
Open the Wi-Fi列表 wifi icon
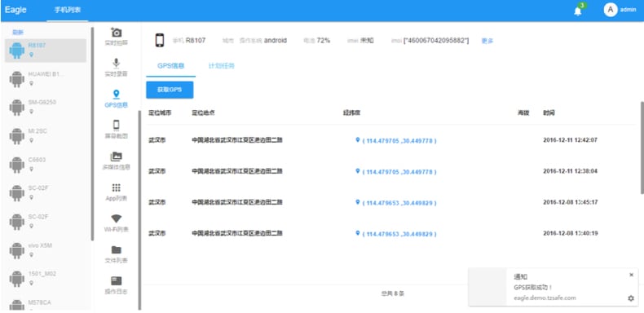(x=117, y=218)
